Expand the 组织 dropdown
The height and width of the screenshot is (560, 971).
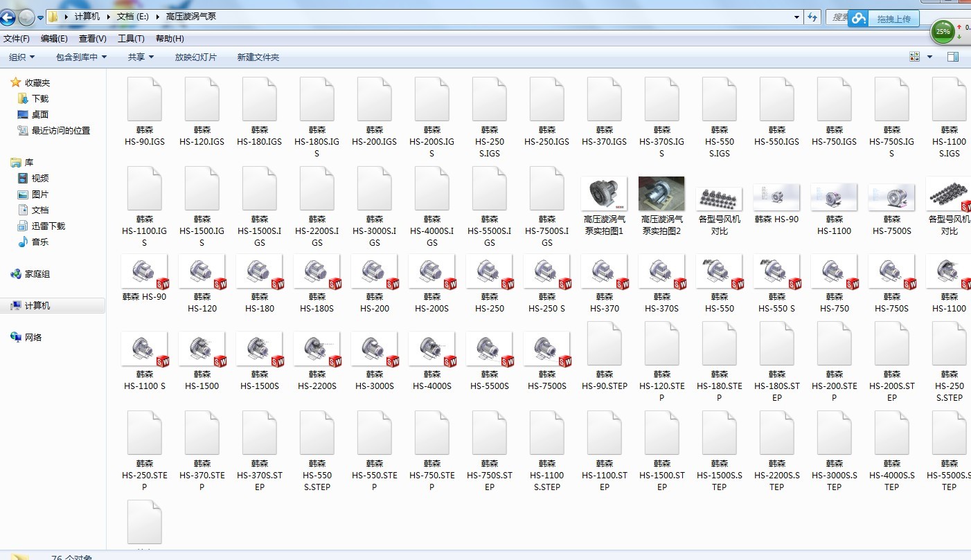pyautogui.click(x=21, y=57)
